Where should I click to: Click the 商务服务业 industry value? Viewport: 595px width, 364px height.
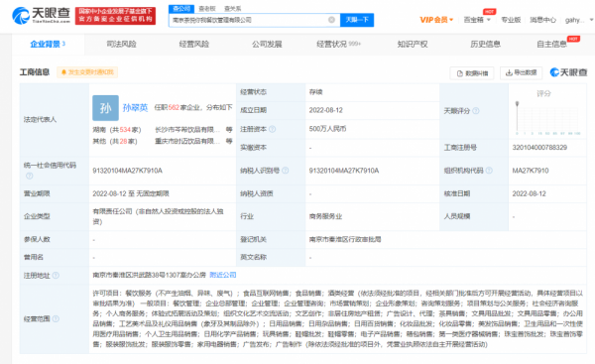pos(325,216)
